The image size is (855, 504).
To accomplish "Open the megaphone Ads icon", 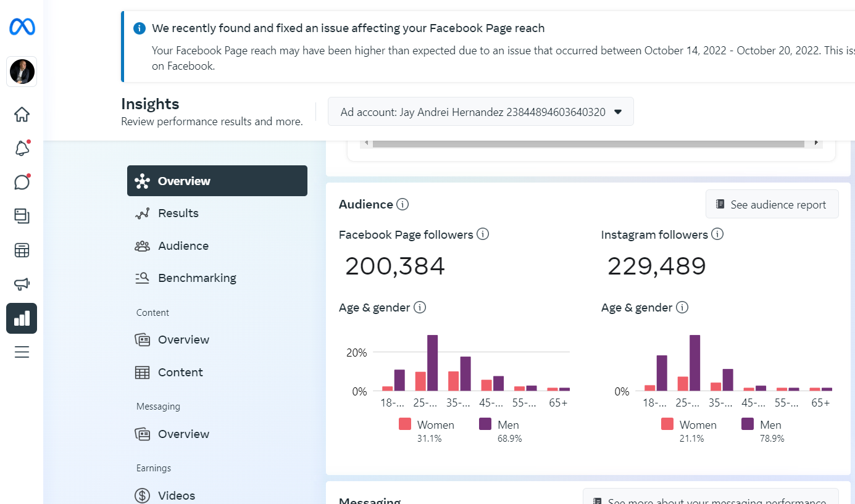I will [x=22, y=284].
